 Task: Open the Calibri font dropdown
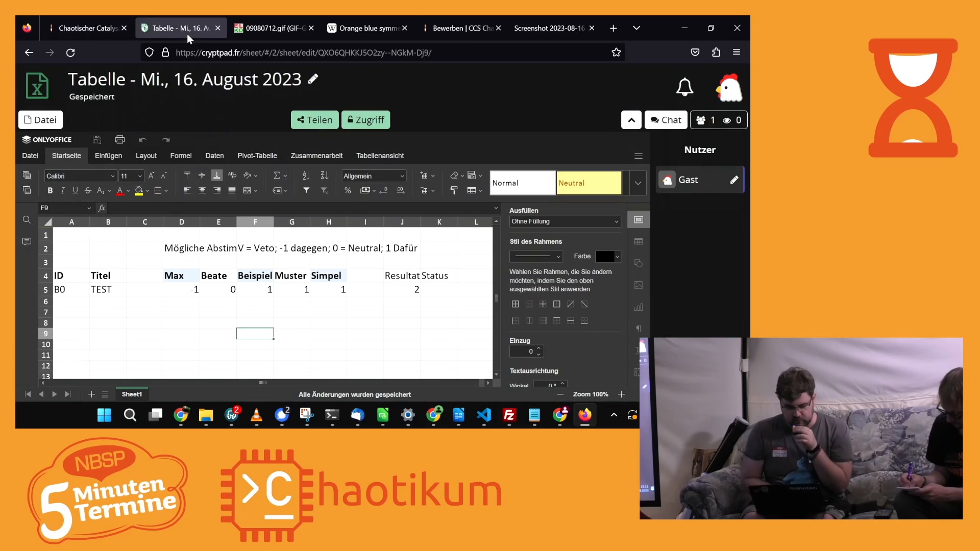click(113, 176)
